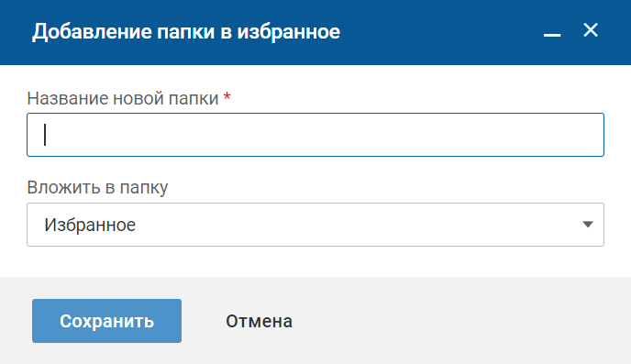Image resolution: width=631 pixels, height=364 pixels.
Task: Expand the parent folder selector
Action: point(315,225)
